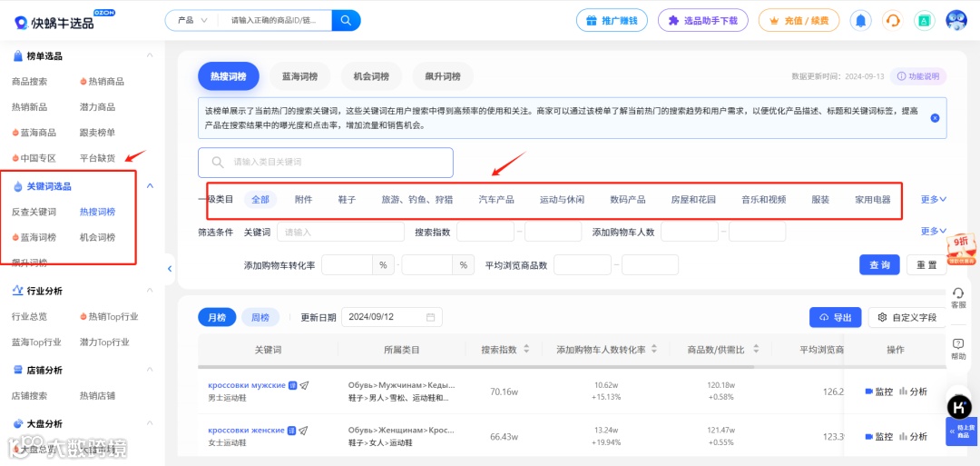Open the 产品 search type dropdown
This screenshot has width=980, height=466.
tap(192, 21)
